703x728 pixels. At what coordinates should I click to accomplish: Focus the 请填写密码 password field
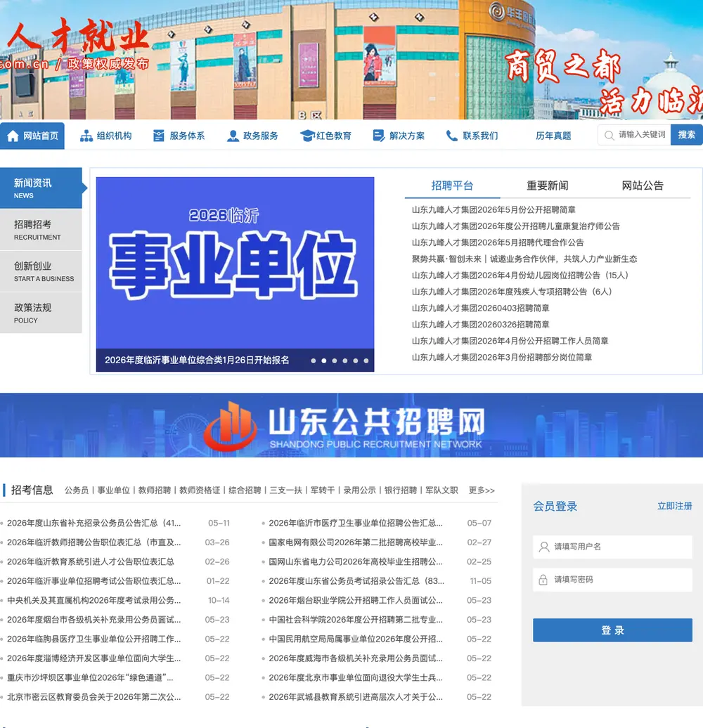click(612, 580)
